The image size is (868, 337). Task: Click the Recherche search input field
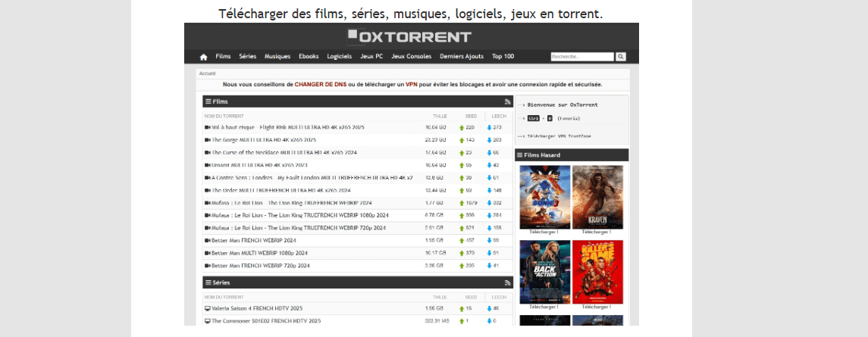pyautogui.click(x=582, y=57)
